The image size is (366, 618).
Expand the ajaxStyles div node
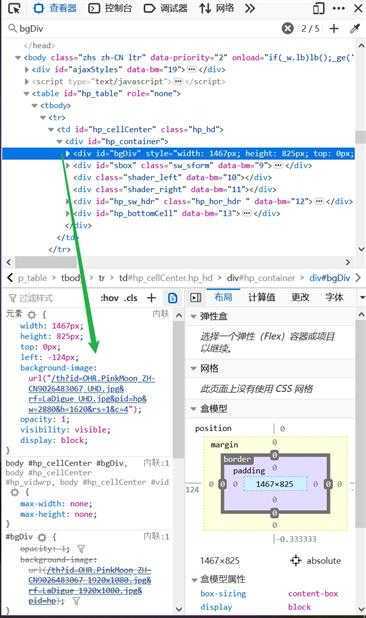[26, 69]
